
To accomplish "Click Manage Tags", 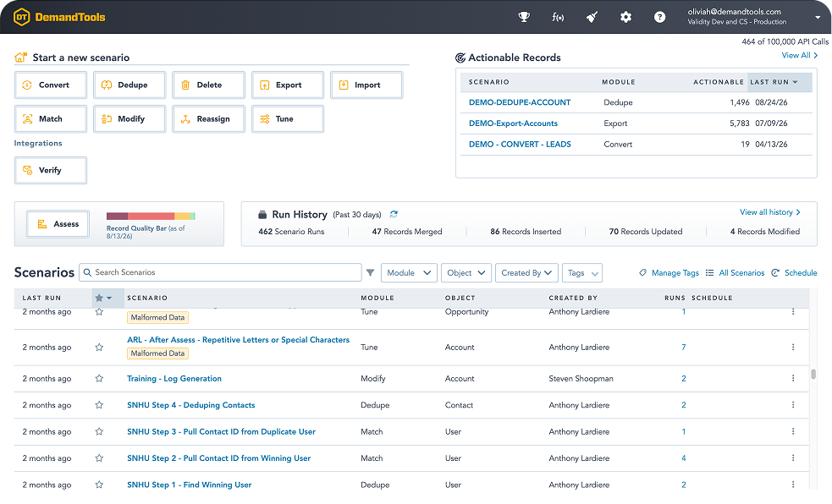I will click(x=669, y=272).
